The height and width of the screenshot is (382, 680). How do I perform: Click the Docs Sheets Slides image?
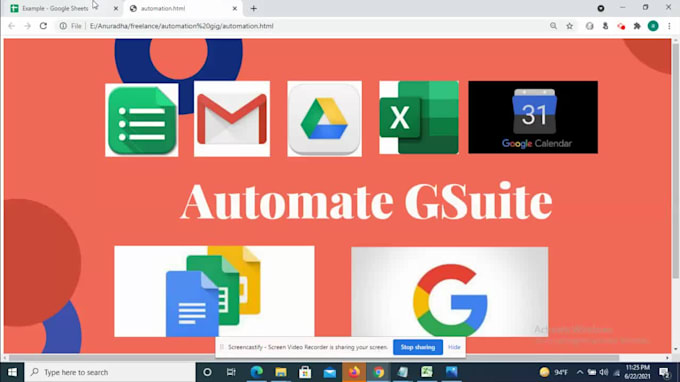(214, 291)
